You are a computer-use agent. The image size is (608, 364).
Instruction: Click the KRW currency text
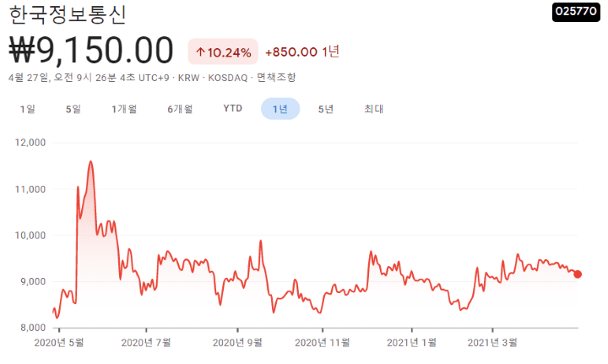pyautogui.click(x=189, y=78)
